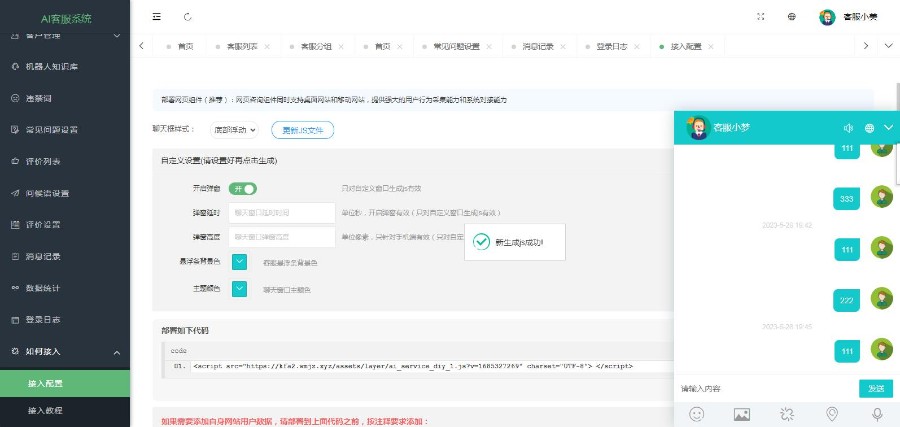
Task: Click the chat message input box
Action: click(x=767, y=389)
